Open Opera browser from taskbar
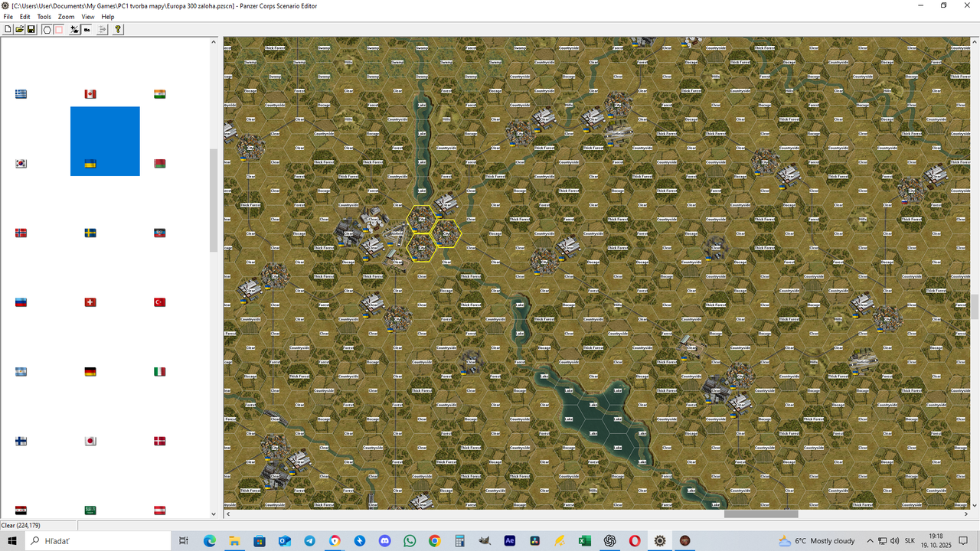 [x=635, y=540]
